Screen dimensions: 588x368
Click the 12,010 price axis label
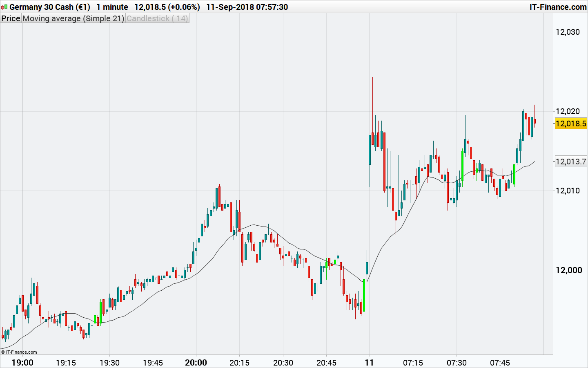(568, 191)
